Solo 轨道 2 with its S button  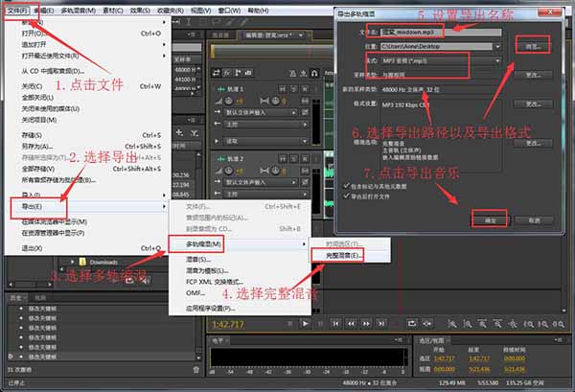click(294, 159)
